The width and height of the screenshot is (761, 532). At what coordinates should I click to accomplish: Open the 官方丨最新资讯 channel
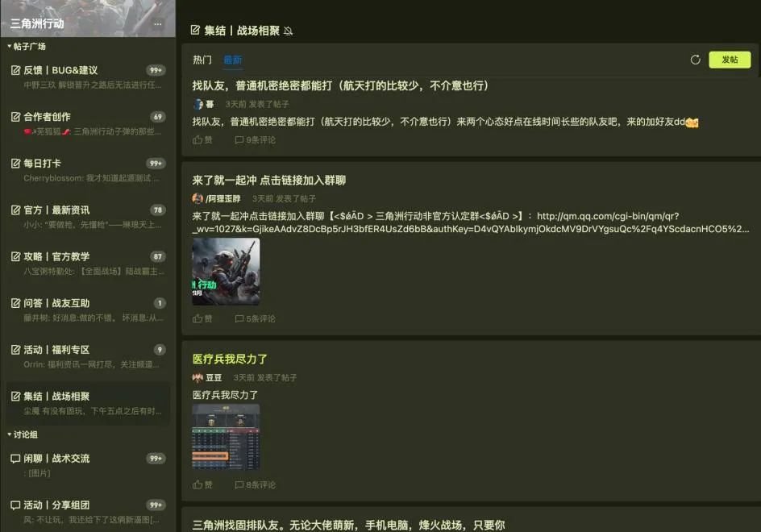[88, 217]
